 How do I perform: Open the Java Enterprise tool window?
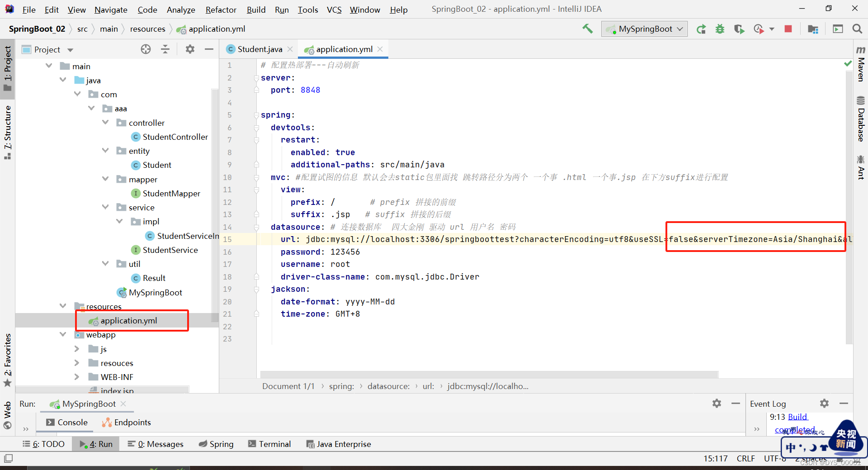click(x=339, y=444)
